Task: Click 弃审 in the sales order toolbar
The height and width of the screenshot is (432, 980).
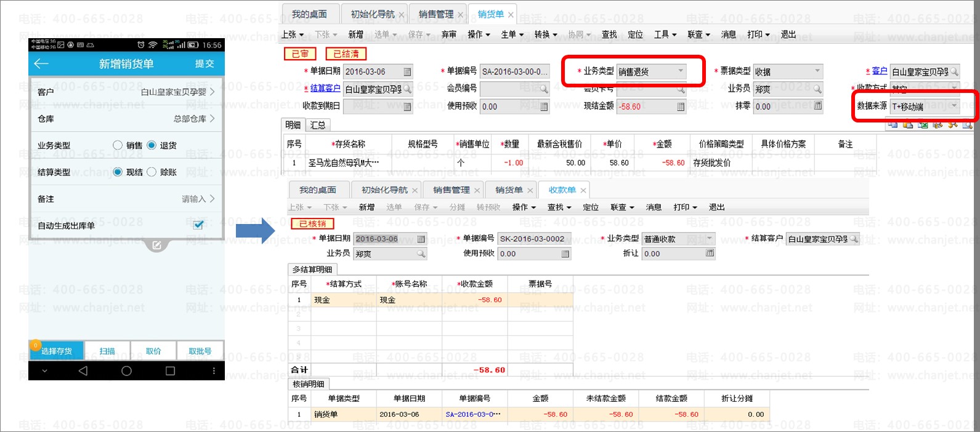Action: tap(449, 34)
